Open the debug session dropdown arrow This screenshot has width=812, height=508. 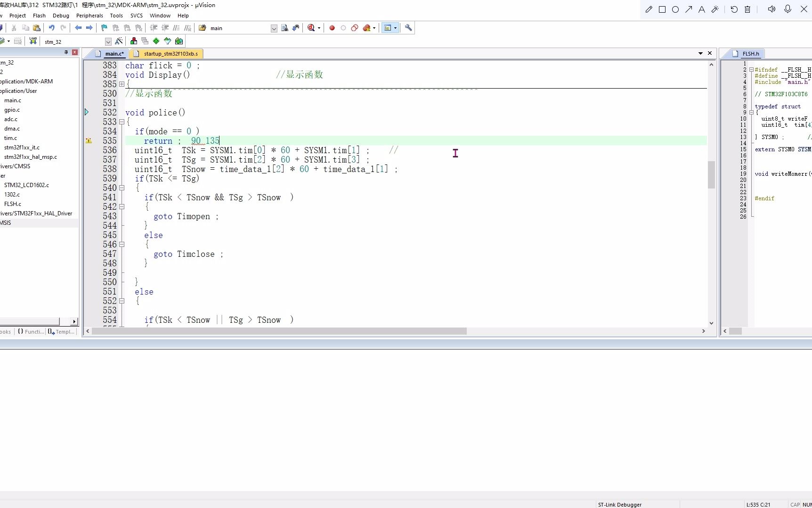tap(319, 28)
